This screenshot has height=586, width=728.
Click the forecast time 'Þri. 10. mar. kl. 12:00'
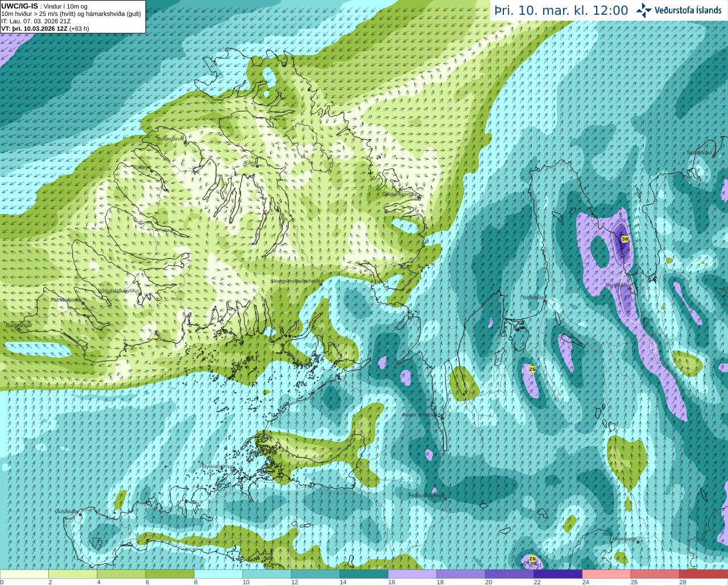tap(561, 10)
